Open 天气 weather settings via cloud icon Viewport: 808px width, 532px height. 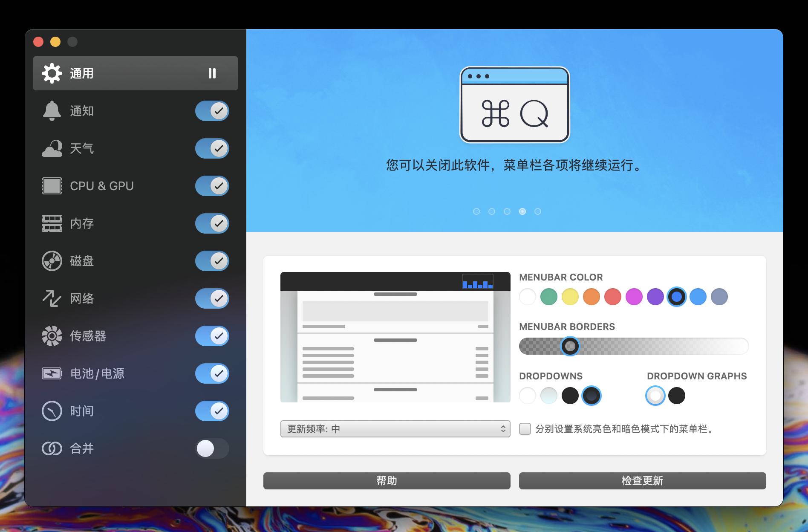52,148
